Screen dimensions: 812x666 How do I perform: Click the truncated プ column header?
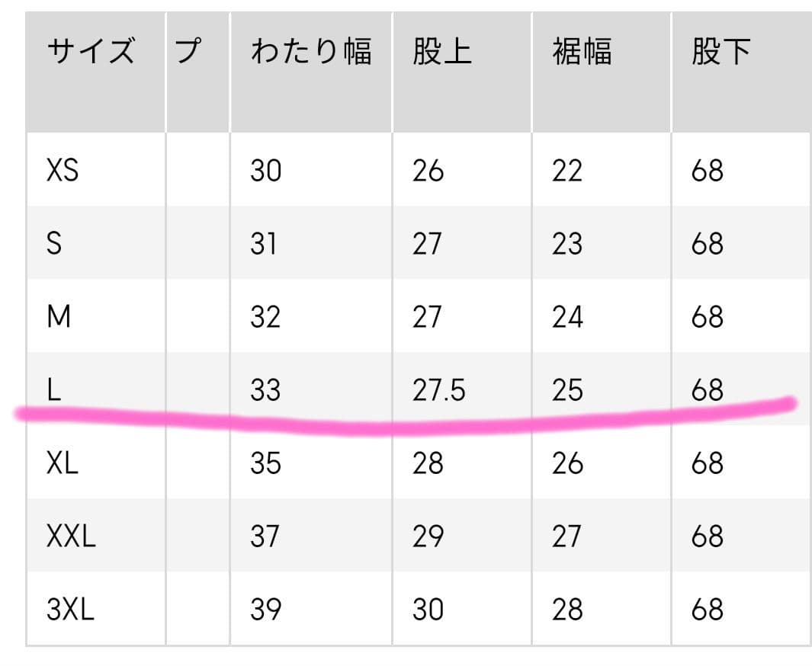pos(188,53)
